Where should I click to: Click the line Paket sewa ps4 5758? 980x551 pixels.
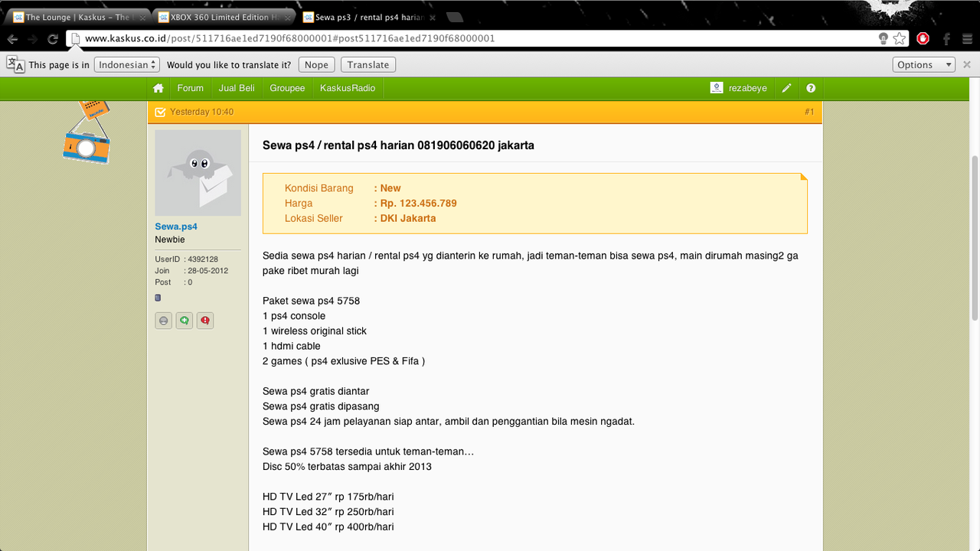tap(311, 301)
